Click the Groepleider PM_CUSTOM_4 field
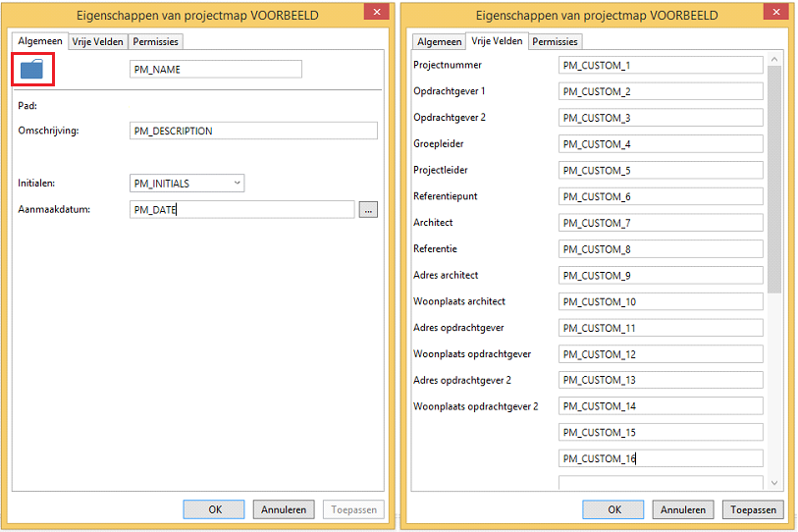The image size is (798, 532). click(x=661, y=144)
